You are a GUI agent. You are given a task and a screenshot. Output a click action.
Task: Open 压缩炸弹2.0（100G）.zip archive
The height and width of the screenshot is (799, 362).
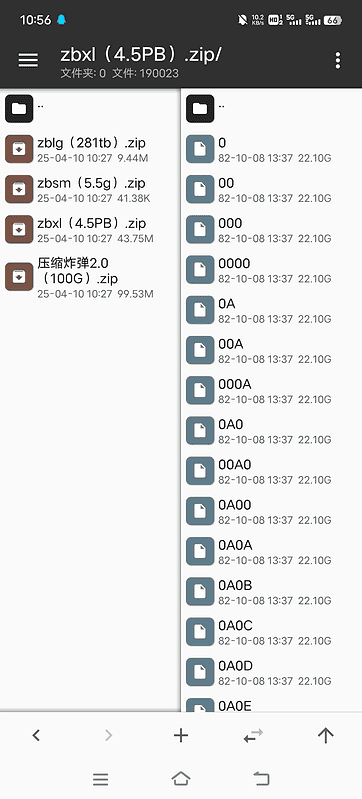(90, 277)
